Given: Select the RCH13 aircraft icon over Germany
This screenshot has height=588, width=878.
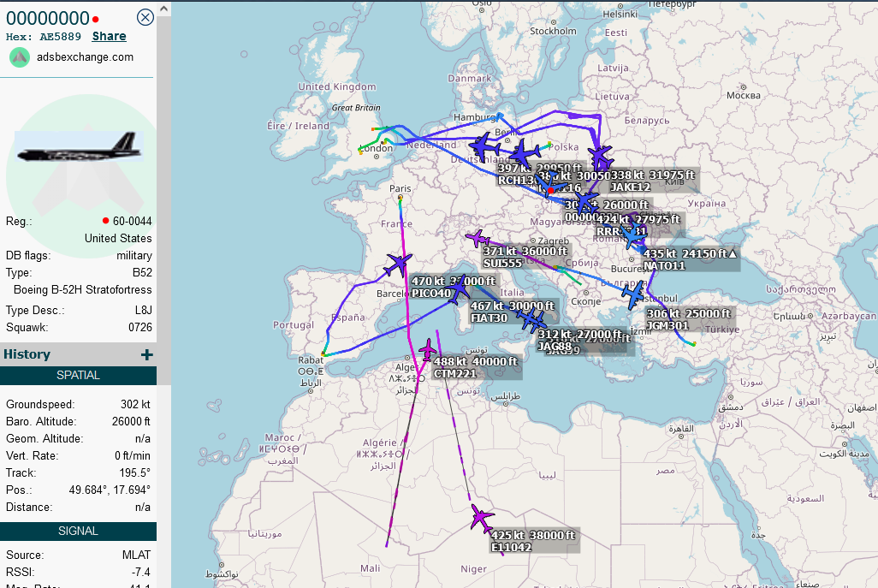Looking at the screenshot, I should tap(484, 146).
